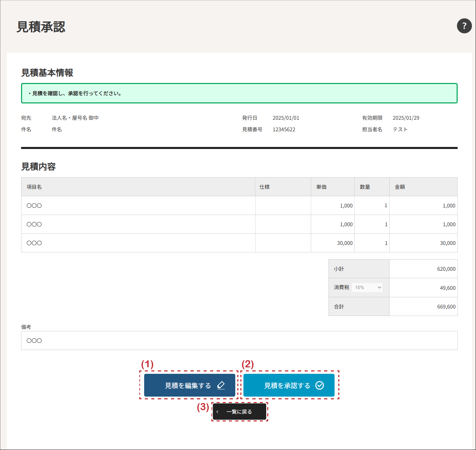The image size is (476, 450).
Task: Go back using the 一覧に戻る label
Action: tap(239, 412)
